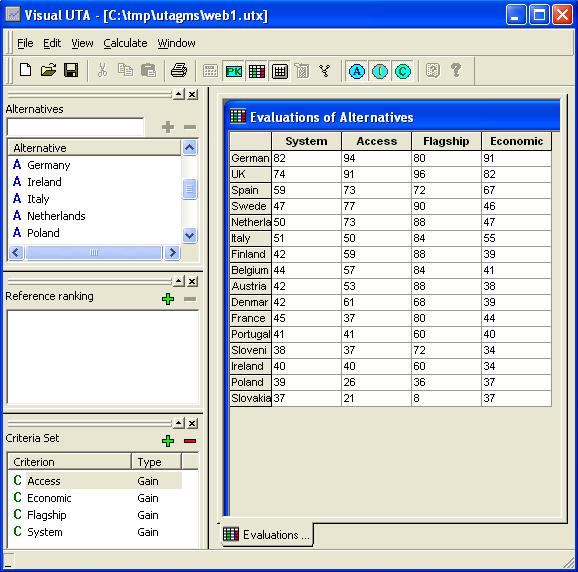
Task: Click the New file toolbar icon
Action: coord(25,70)
